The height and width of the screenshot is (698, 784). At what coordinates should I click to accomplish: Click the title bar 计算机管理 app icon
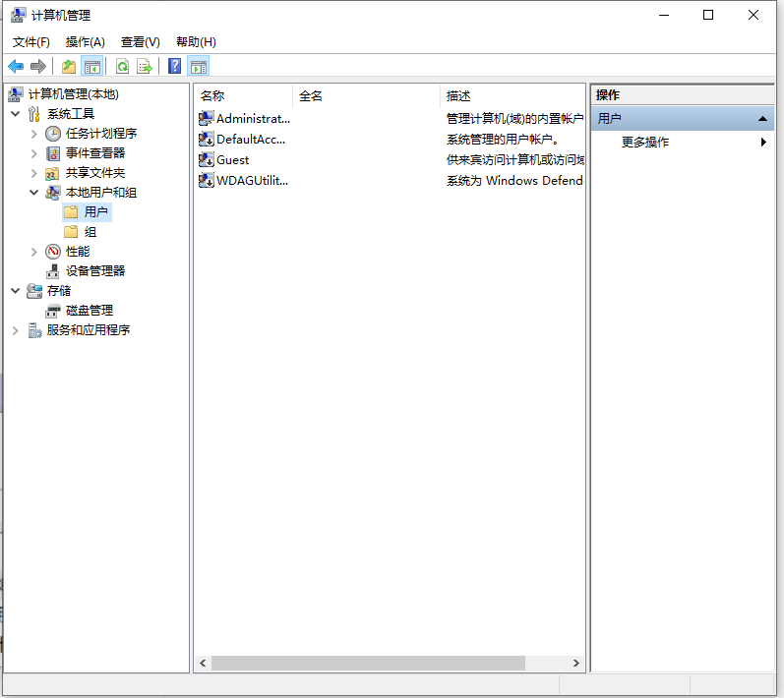[18, 16]
